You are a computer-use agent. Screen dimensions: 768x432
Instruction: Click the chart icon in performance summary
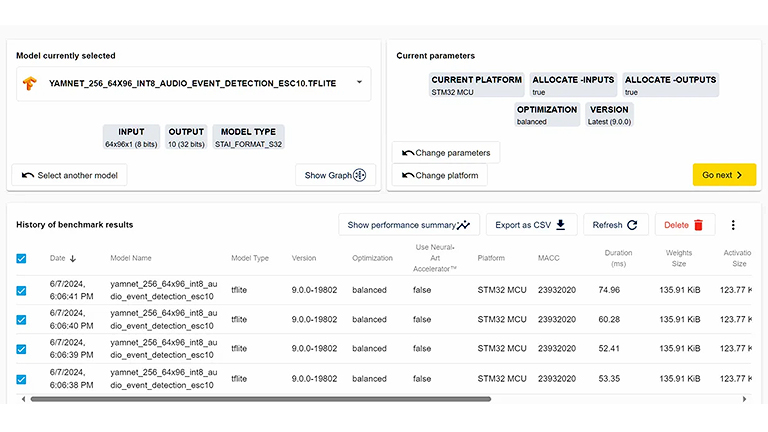click(465, 225)
